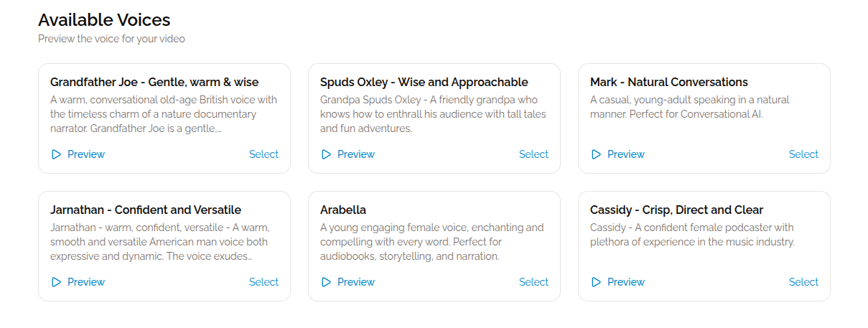Click the Preview text link for Arabella
The height and width of the screenshot is (328, 868).
(x=356, y=282)
